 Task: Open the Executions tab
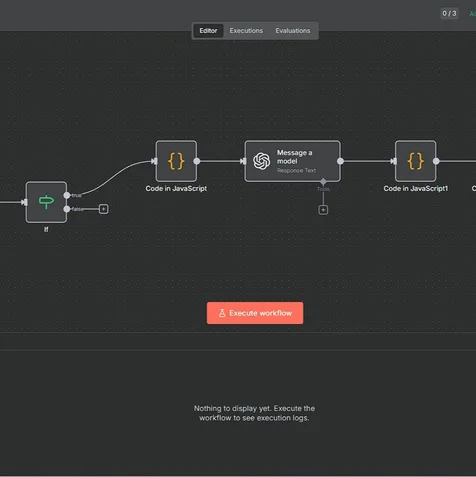(x=246, y=31)
